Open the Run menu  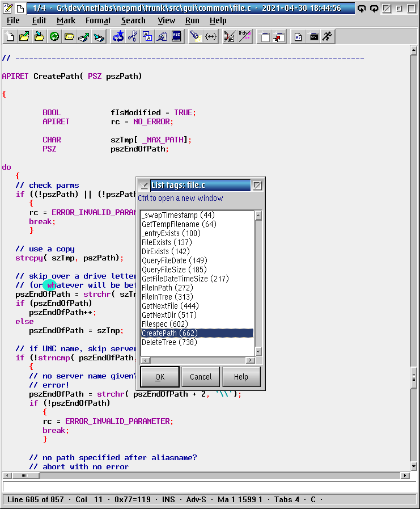tap(192, 21)
